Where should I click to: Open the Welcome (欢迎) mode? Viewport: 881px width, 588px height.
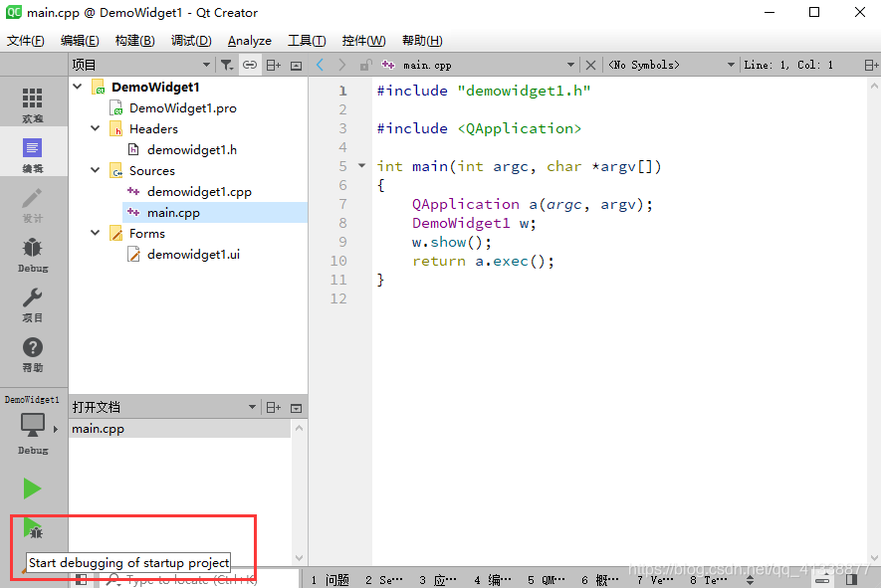pyautogui.click(x=33, y=105)
